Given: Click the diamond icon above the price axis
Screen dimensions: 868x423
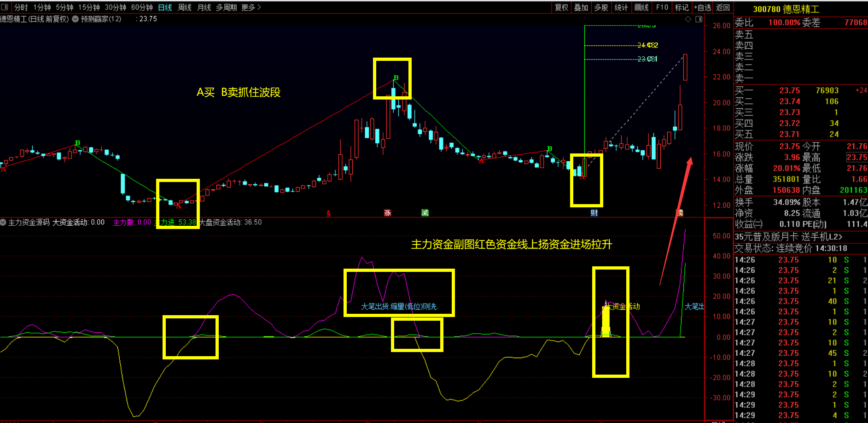Looking at the screenshot, I should pyautogui.click(x=688, y=19).
